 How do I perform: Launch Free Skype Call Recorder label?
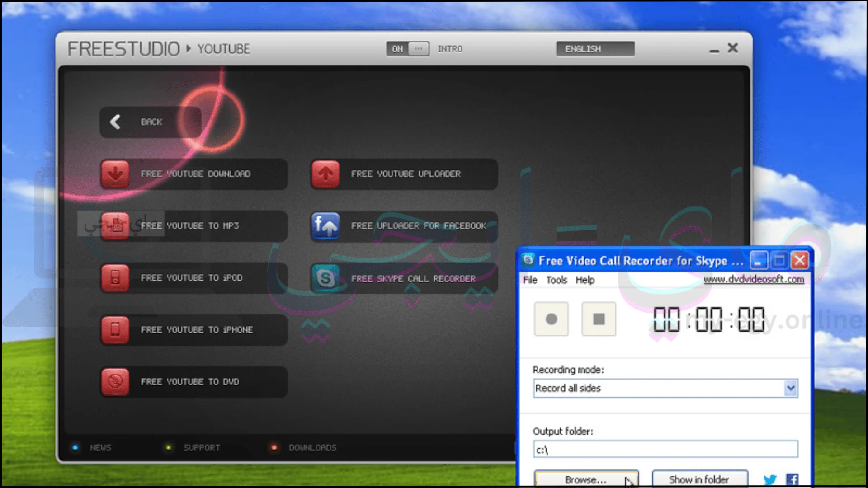pyautogui.click(x=413, y=279)
